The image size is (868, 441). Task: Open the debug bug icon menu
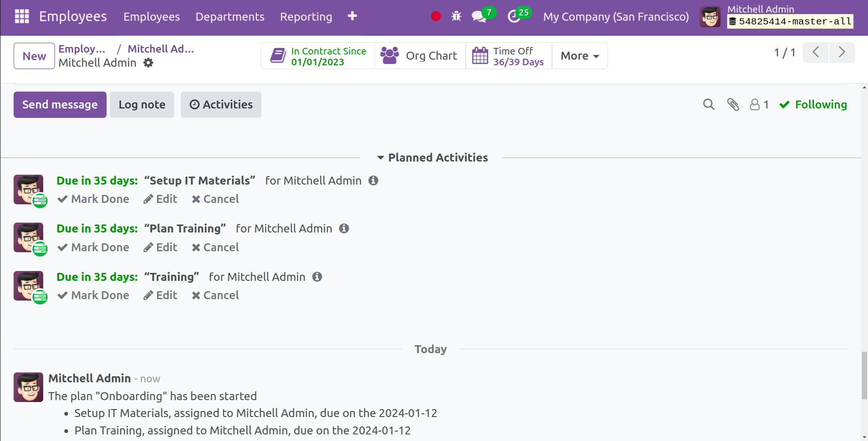click(456, 16)
